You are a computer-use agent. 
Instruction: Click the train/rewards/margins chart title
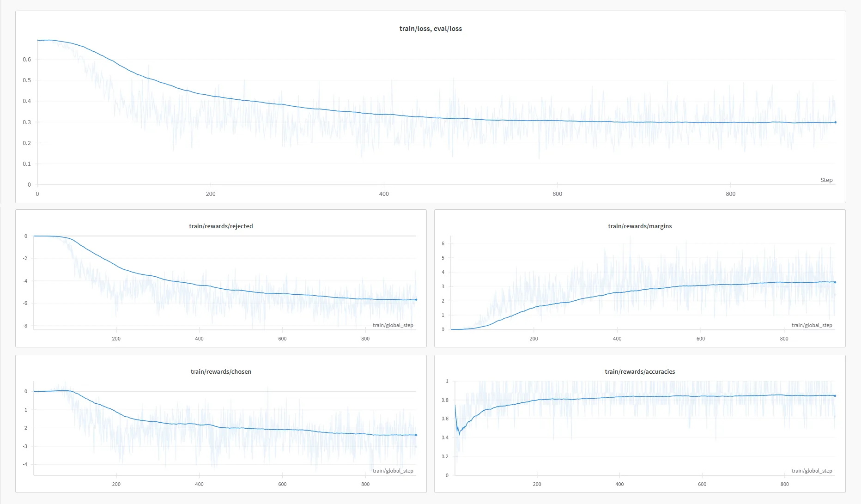coord(640,226)
